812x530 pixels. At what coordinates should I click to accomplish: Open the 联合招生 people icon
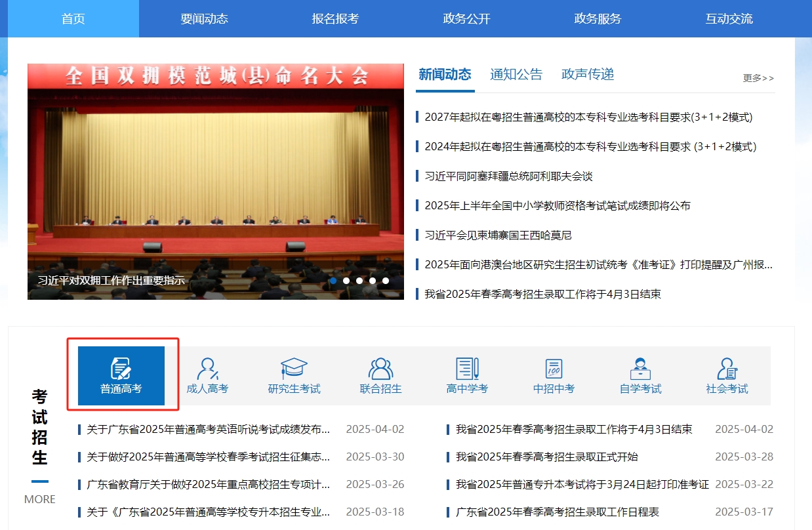380,369
